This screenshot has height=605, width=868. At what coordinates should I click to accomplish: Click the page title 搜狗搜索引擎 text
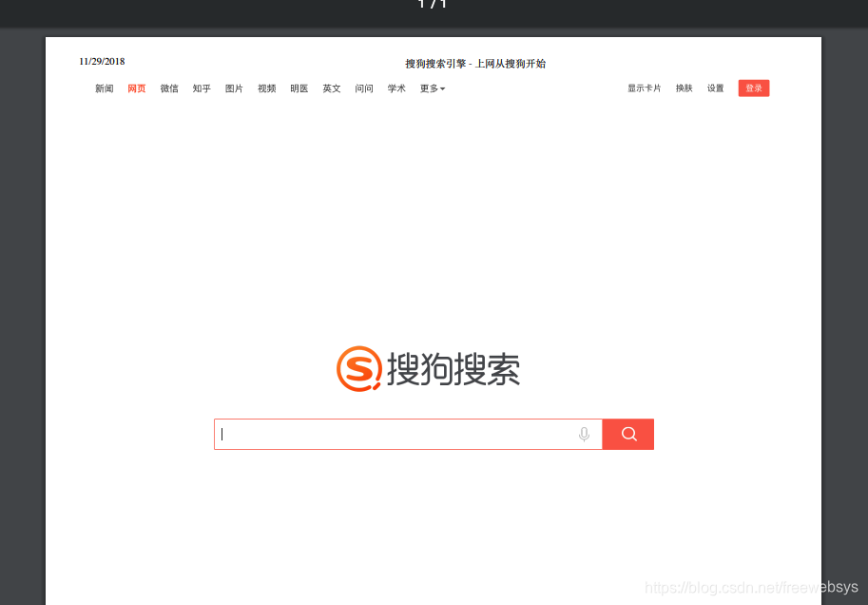click(x=475, y=64)
